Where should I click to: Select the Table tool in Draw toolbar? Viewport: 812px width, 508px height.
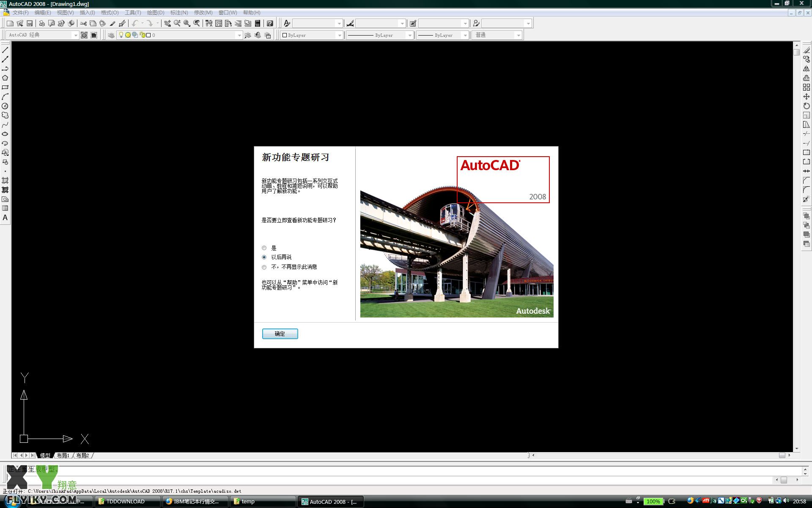point(5,208)
